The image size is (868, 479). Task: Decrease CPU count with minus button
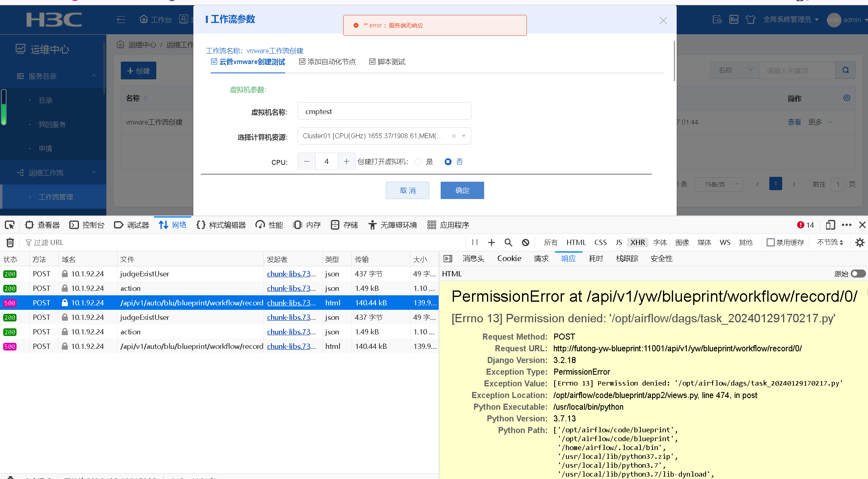pos(307,162)
